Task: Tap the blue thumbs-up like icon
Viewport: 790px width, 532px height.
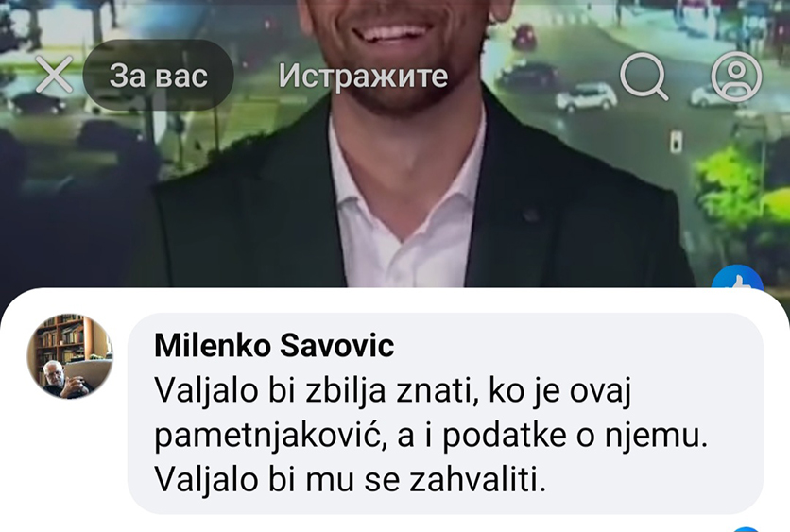Action: pos(737,277)
